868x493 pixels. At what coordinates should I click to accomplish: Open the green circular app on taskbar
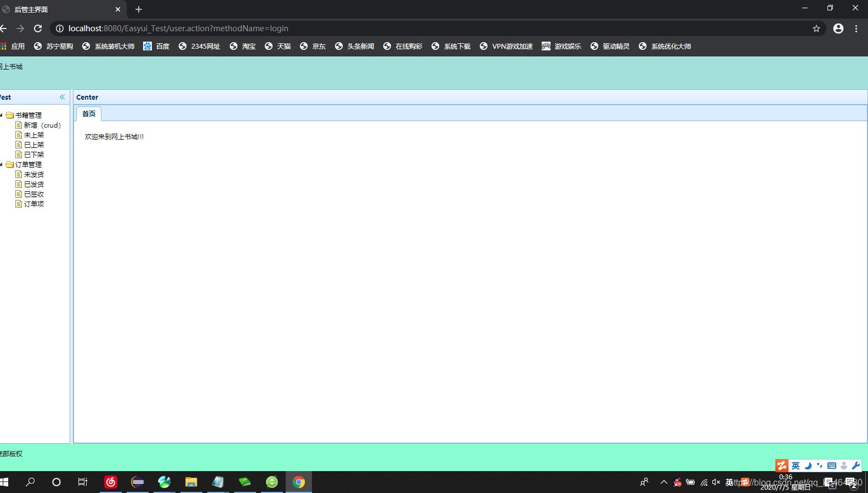coord(272,482)
